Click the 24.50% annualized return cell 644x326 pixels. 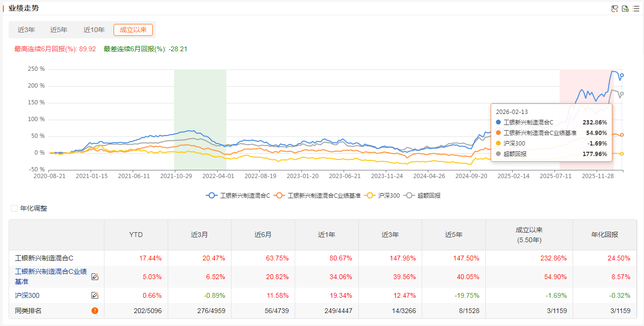619,258
